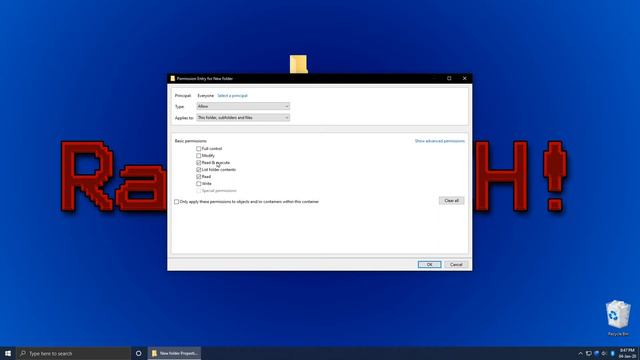The width and height of the screenshot is (640, 360).
Task: Click the volume icon in system tray
Action: (604, 353)
